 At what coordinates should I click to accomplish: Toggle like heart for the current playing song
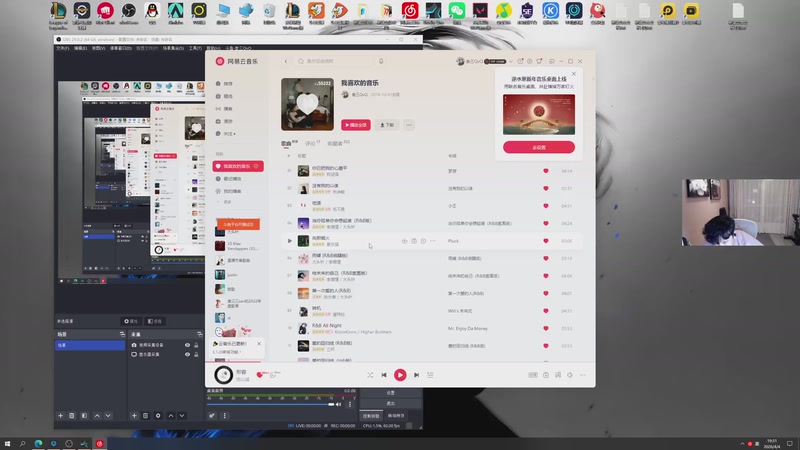[x=260, y=375]
